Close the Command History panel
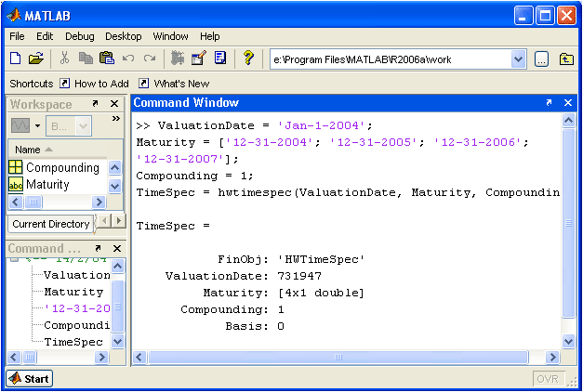 tap(117, 248)
